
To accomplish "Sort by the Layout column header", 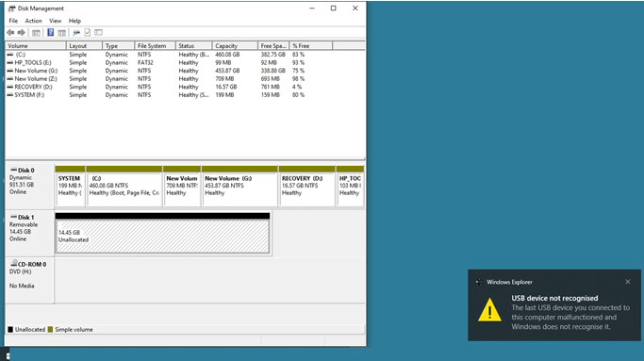I will pyautogui.click(x=84, y=46).
